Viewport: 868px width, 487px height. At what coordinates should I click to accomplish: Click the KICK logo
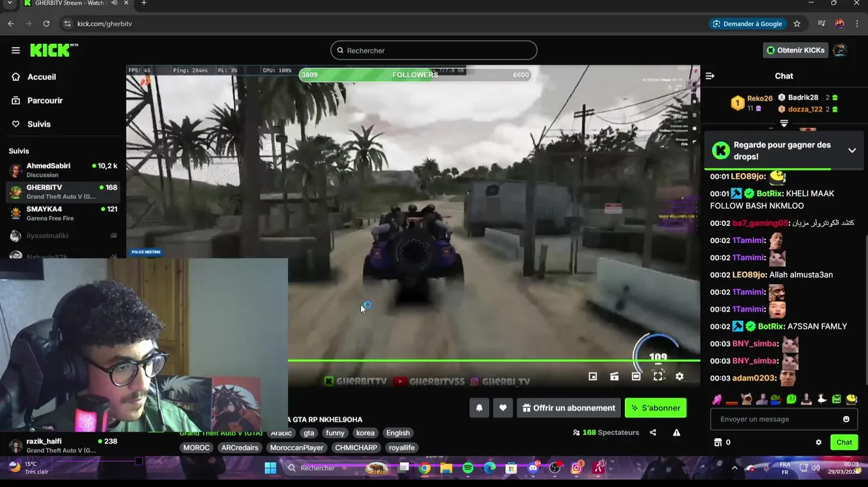click(x=54, y=50)
